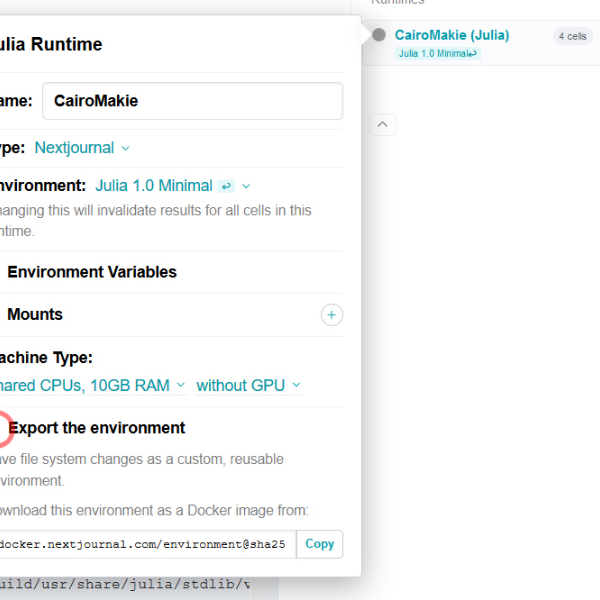Image resolution: width=600 pixels, height=600 pixels.
Task: Click the docker.nextjournal.com URL field
Action: 147,544
